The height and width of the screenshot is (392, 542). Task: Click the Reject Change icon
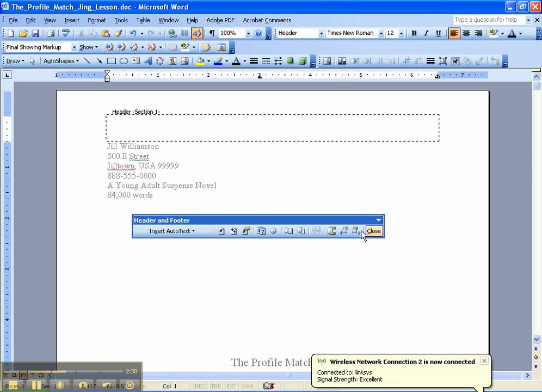151,47
